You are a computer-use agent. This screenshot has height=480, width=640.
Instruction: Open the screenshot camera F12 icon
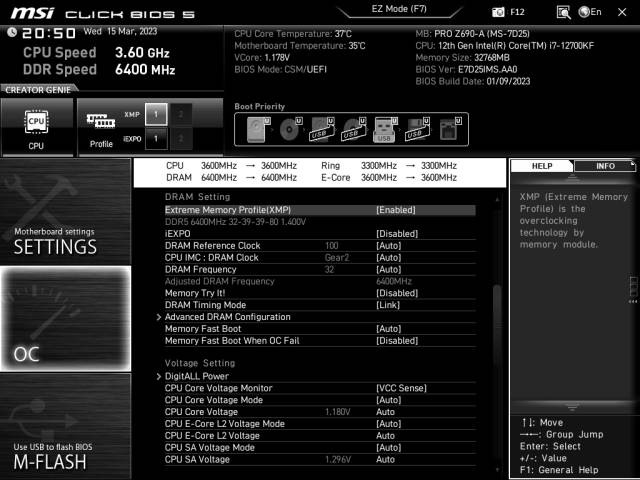508,12
